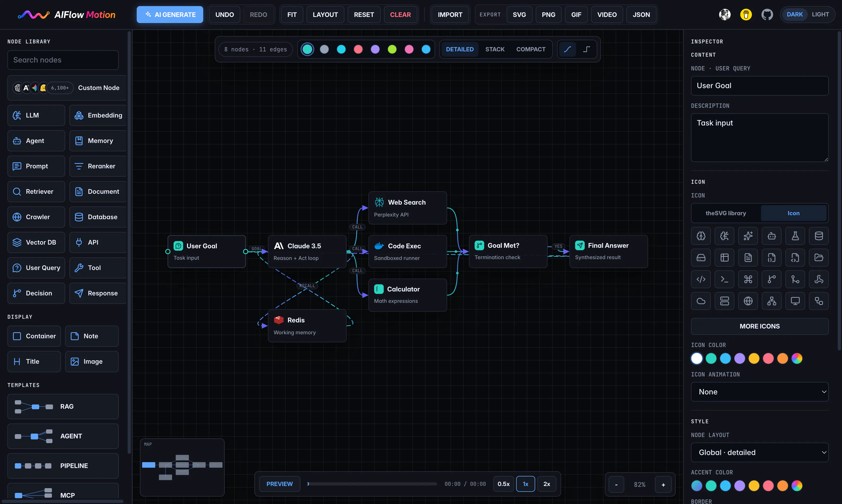
Task: Export diagram as JSON
Action: point(641,15)
